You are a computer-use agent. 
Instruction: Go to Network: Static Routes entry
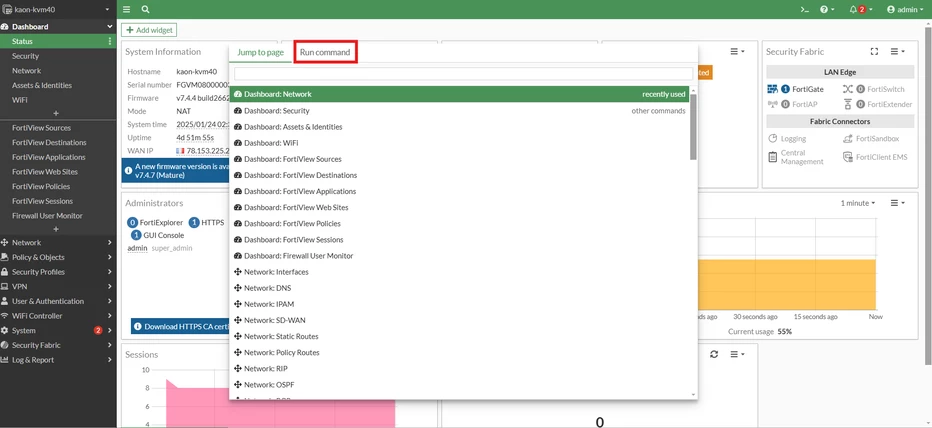459,336
